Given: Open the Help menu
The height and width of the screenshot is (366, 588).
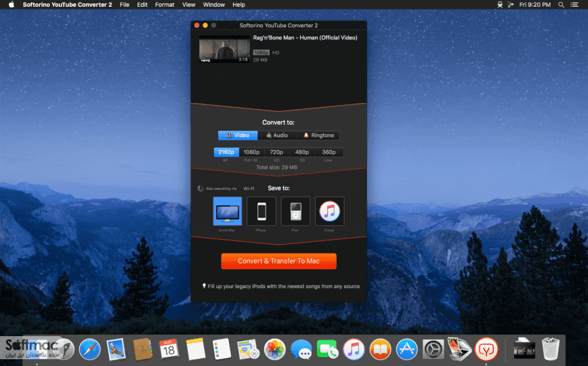Looking at the screenshot, I should [238, 5].
